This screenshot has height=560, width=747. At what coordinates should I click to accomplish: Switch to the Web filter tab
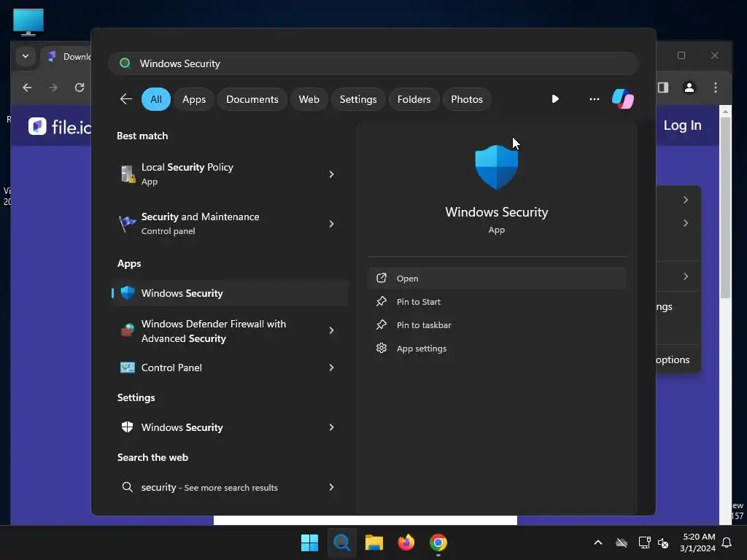(x=309, y=99)
